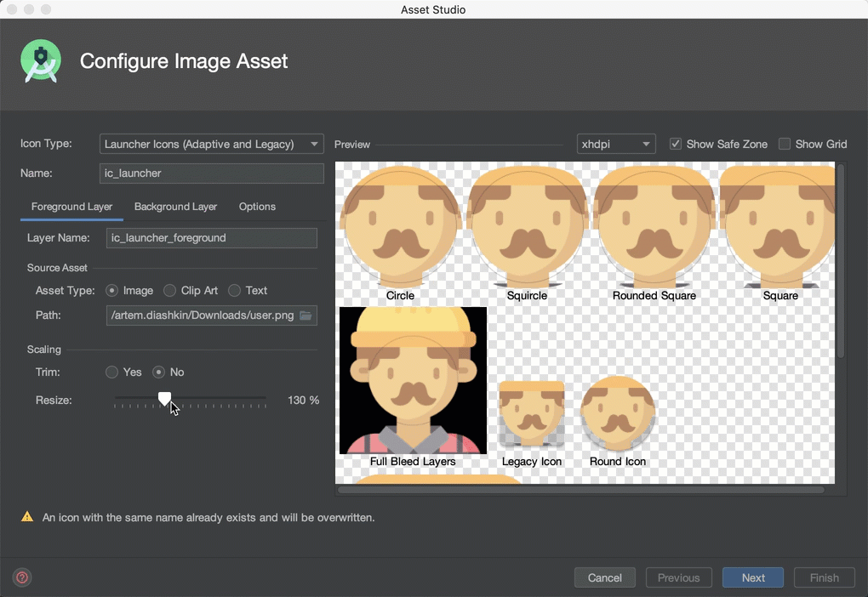Click the preview vertical scrollbar
Screen dimensions: 868x597
(x=841, y=261)
